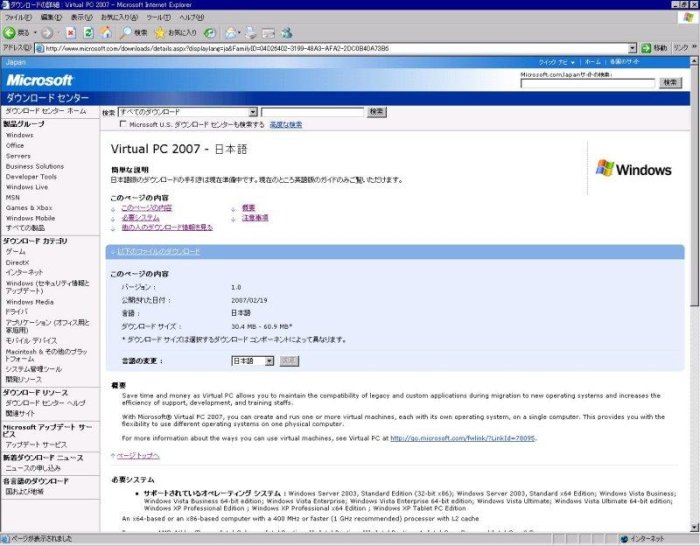Click the 注意事項 anchor link

point(255,218)
